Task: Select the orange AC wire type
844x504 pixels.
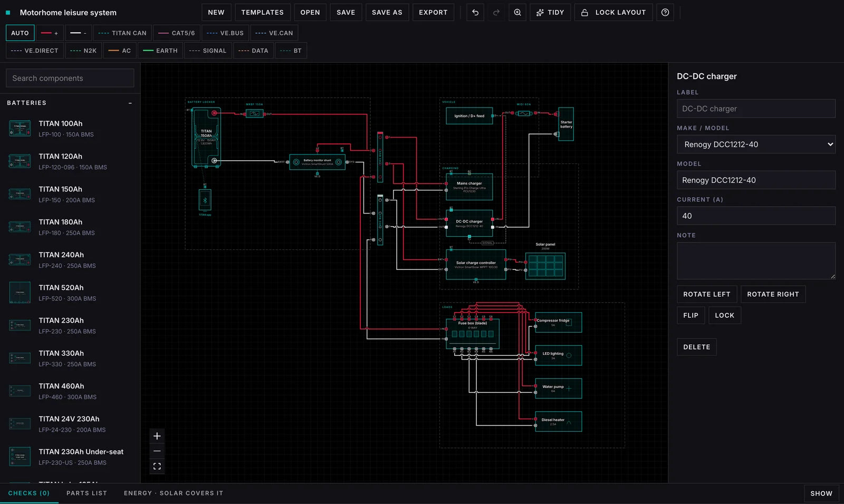Action: pyautogui.click(x=120, y=51)
